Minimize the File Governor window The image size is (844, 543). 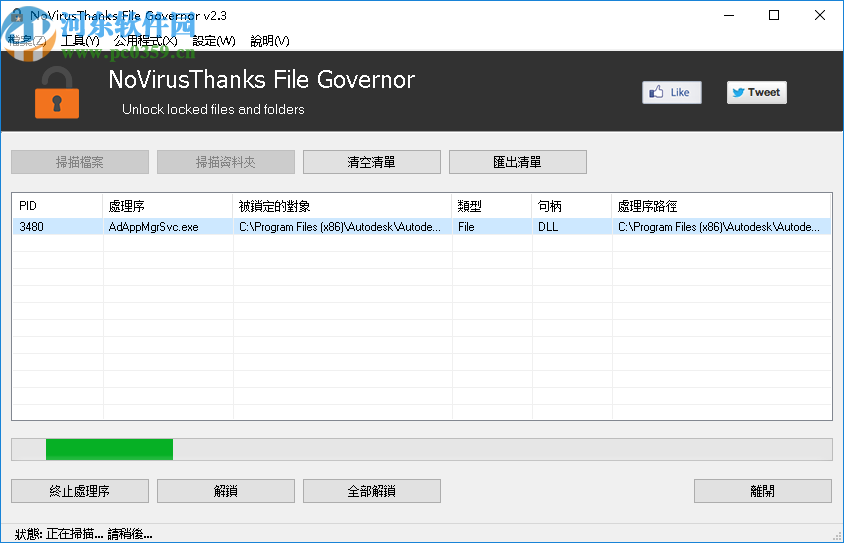click(x=729, y=15)
